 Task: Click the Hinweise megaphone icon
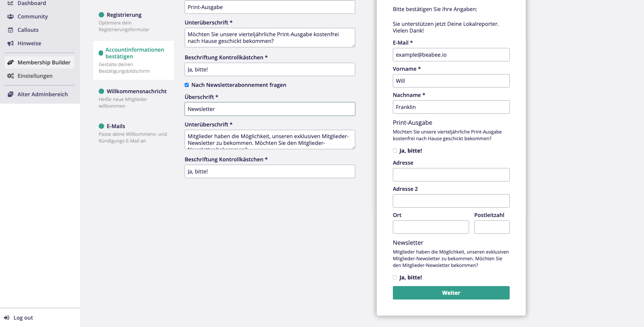click(x=10, y=43)
